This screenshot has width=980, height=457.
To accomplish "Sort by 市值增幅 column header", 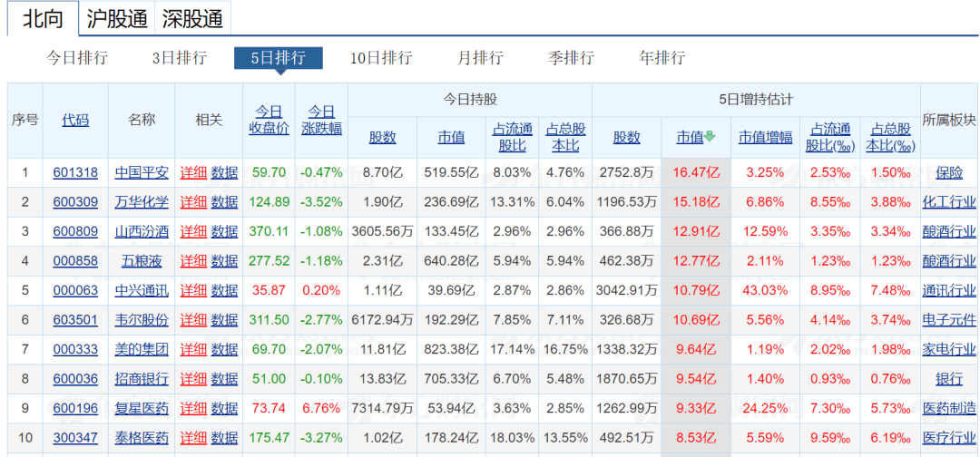I will pyautogui.click(x=764, y=137).
